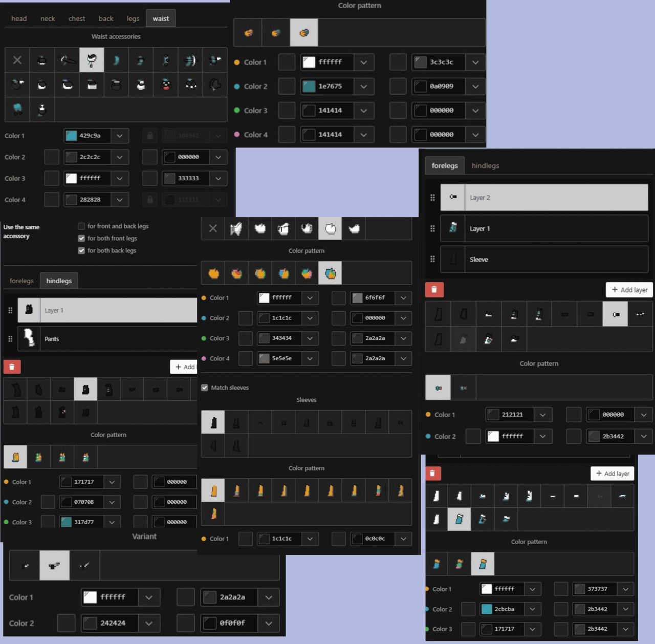Screen dimensions: 655x644
Task: Select the highlighted first tile under Sleeves
Action: pyautogui.click(x=213, y=422)
